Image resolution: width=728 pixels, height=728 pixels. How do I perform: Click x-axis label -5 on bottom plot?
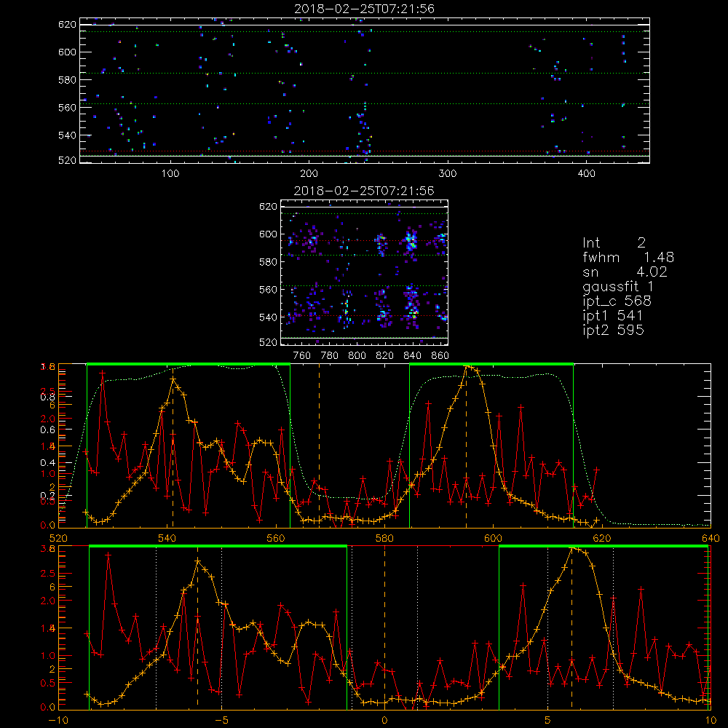(x=222, y=721)
